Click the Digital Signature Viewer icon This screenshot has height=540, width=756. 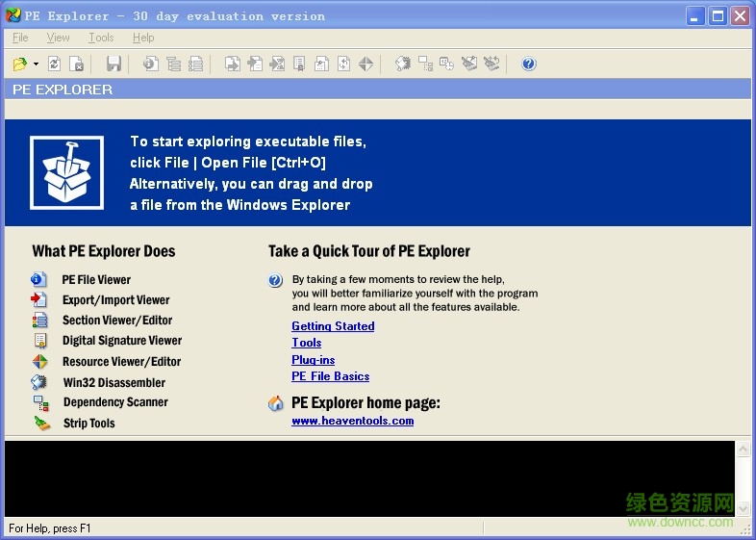[39, 341]
